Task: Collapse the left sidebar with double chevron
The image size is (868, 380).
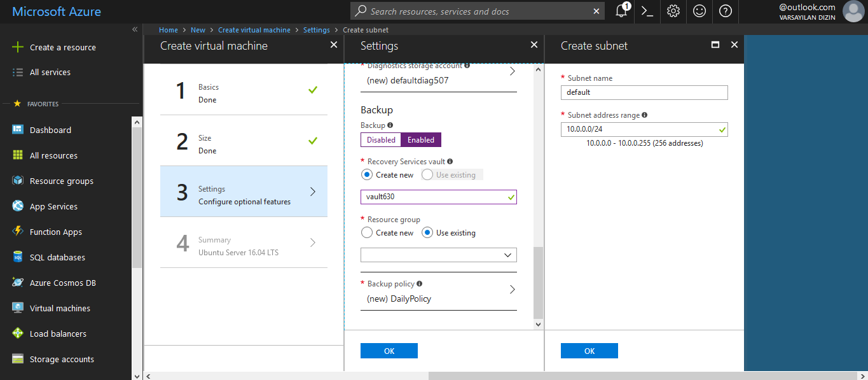Action: point(135,29)
